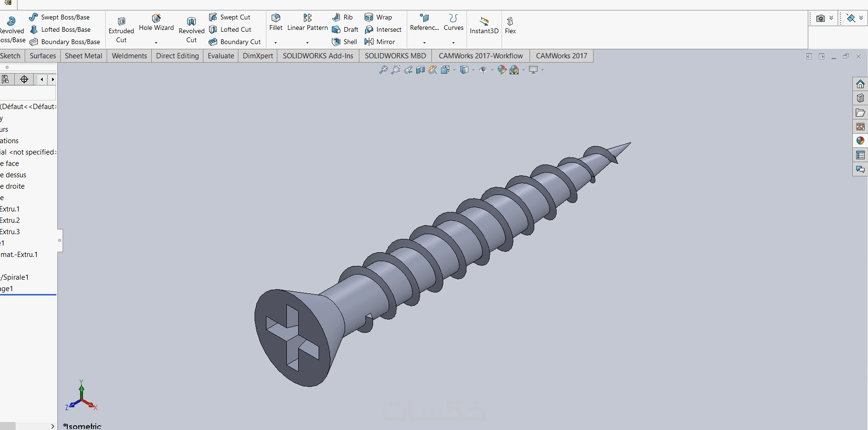Viewport: 868px width, 430px height.
Task: Activate the Zoom to Area tool
Action: pyautogui.click(x=396, y=70)
